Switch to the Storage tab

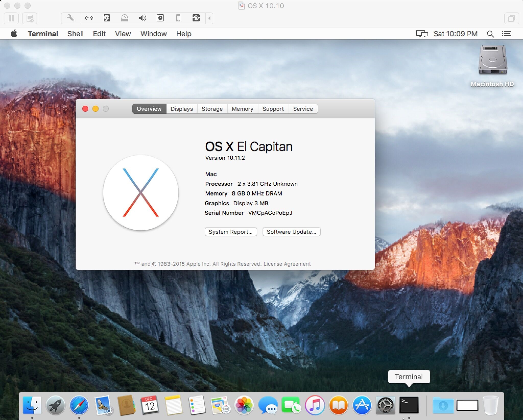point(212,109)
